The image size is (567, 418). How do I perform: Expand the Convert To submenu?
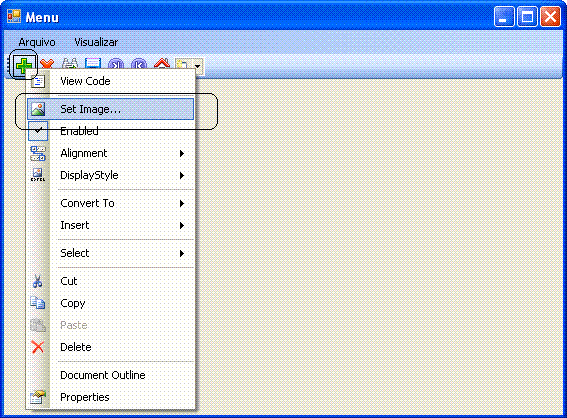(110, 203)
